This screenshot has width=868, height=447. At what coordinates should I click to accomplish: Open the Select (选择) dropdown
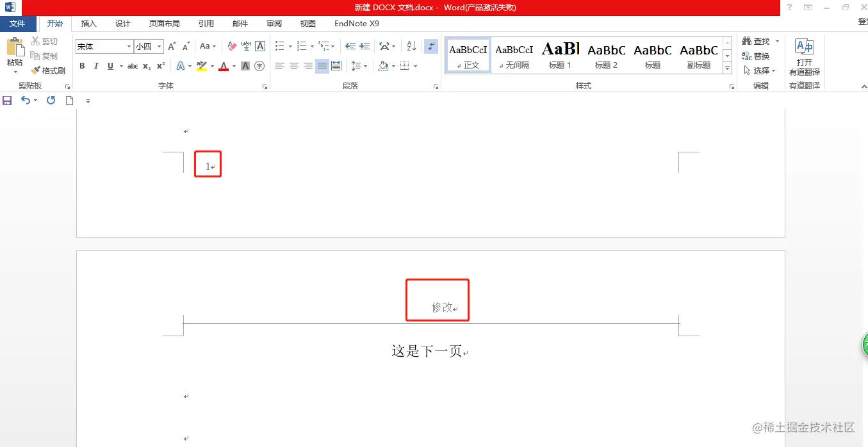click(759, 70)
